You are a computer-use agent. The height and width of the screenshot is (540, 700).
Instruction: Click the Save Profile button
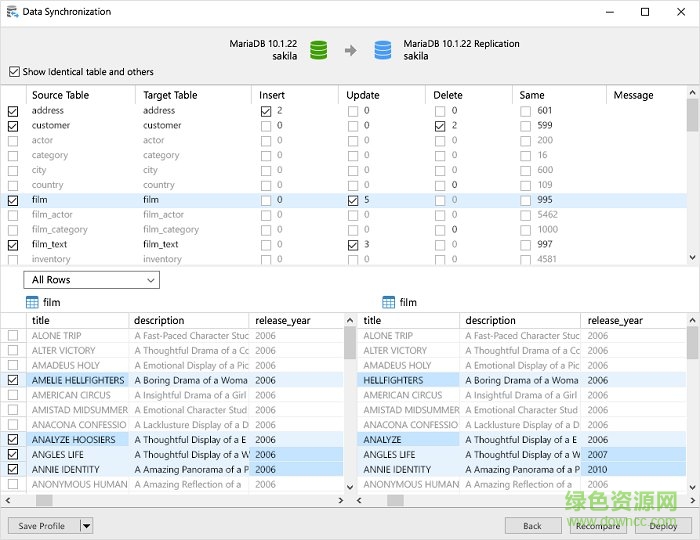point(42,525)
